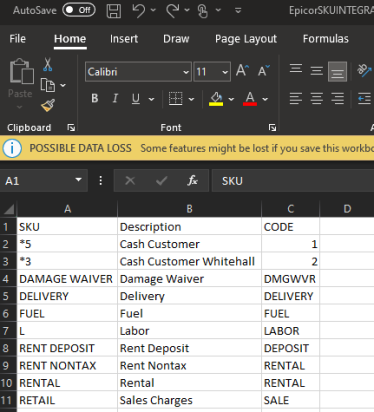
Task: Open the Redo history dropdown
Action: point(187,10)
